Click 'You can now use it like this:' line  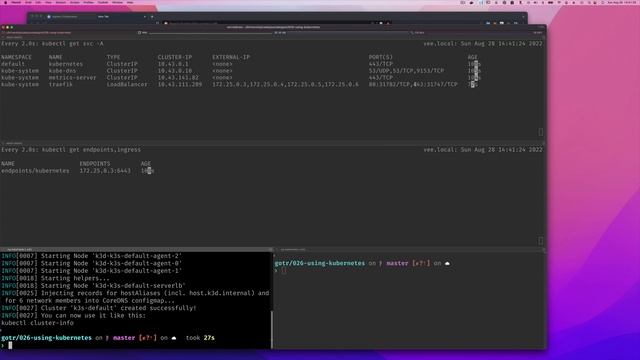click(x=73, y=316)
